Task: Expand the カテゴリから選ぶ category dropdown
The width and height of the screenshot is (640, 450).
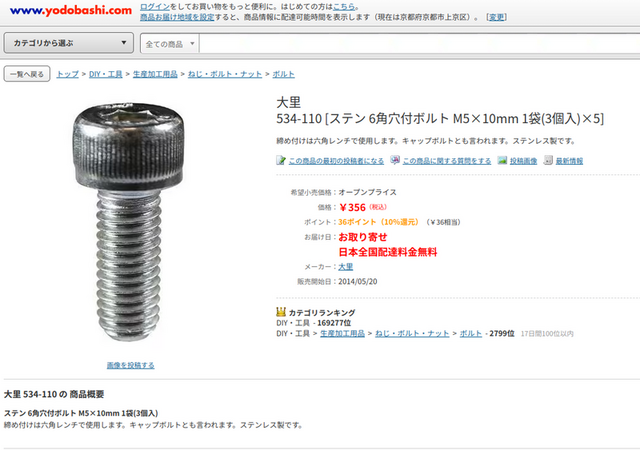Action: [x=69, y=43]
